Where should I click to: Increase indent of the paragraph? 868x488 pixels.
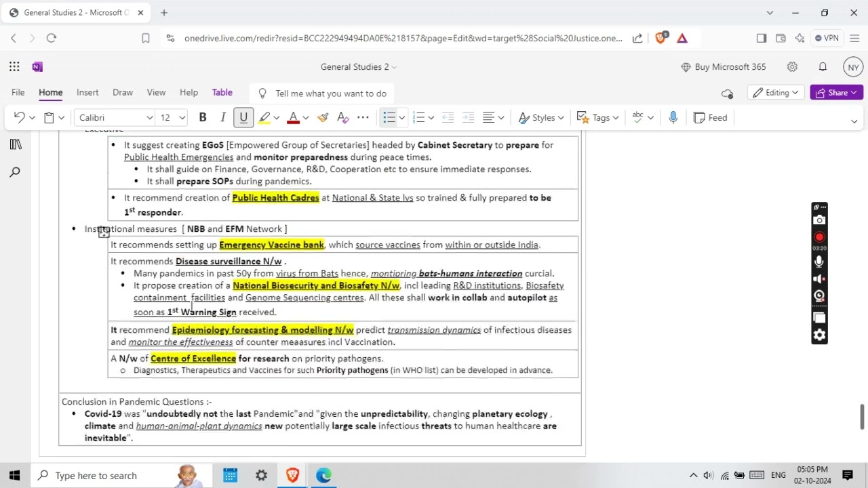(468, 117)
